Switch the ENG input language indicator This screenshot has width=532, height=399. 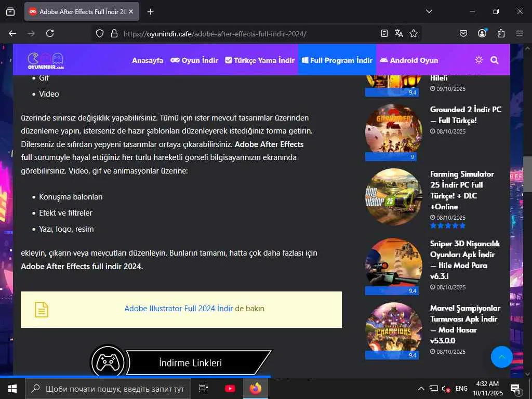click(461, 389)
